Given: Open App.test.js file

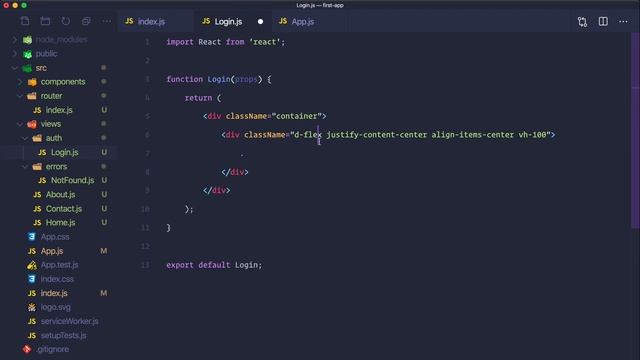Looking at the screenshot, I should (x=59, y=265).
